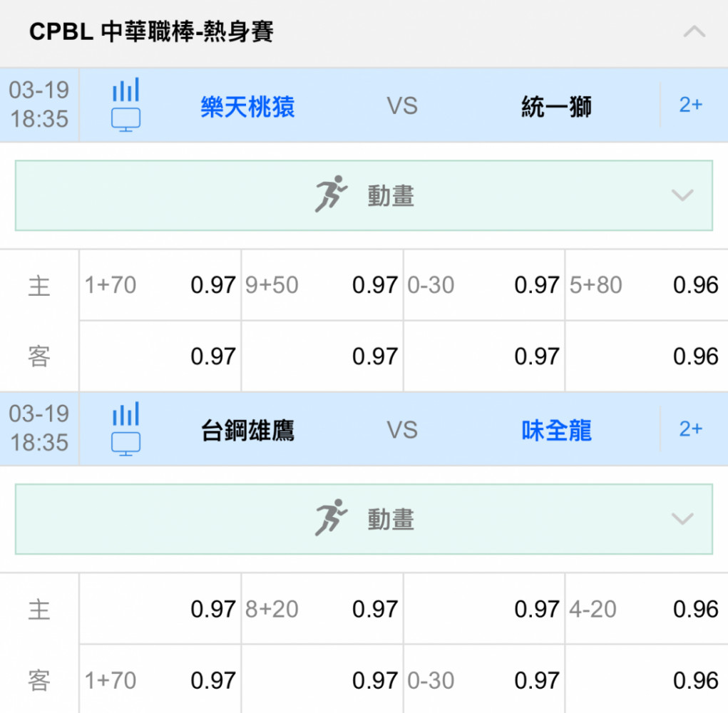Select team 統一獅
728x713 pixels.
pos(556,106)
